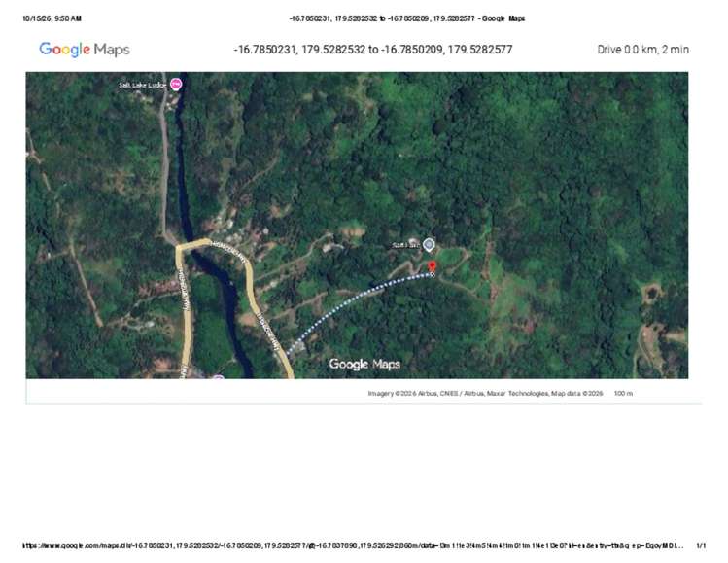Click the red destination pin on the map
Viewport: 728px width, 563px height.
(x=432, y=266)
